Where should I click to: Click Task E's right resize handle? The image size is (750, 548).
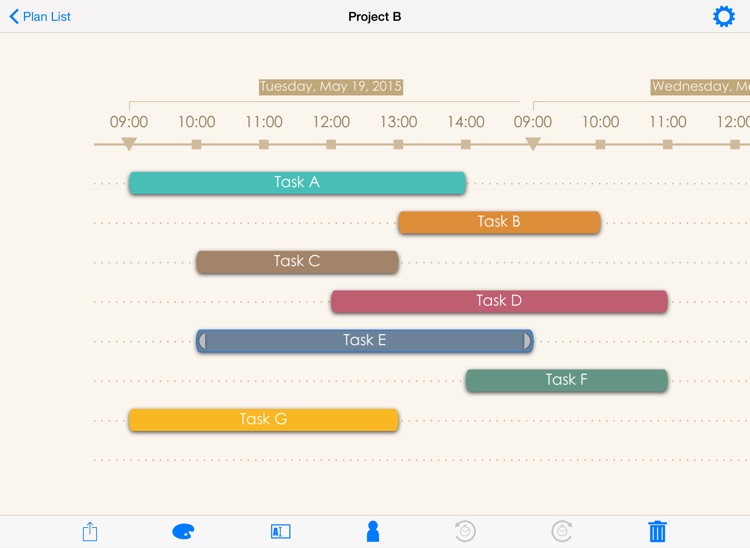527,341
